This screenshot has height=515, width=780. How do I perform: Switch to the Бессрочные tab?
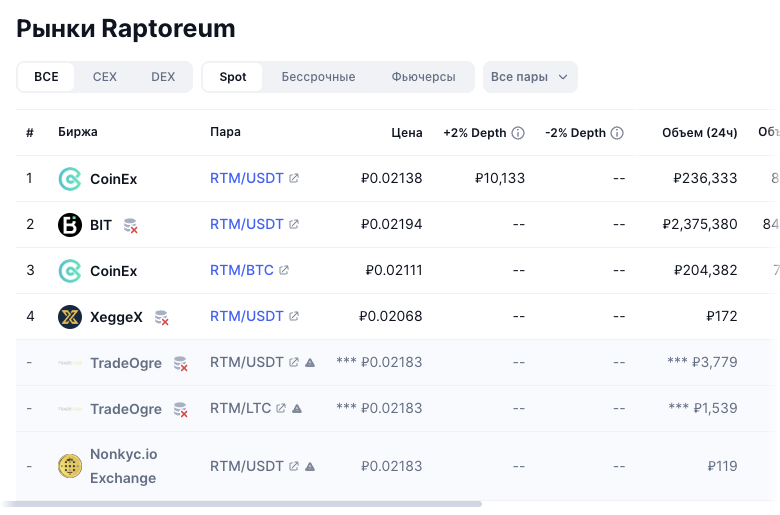(318, 77)
